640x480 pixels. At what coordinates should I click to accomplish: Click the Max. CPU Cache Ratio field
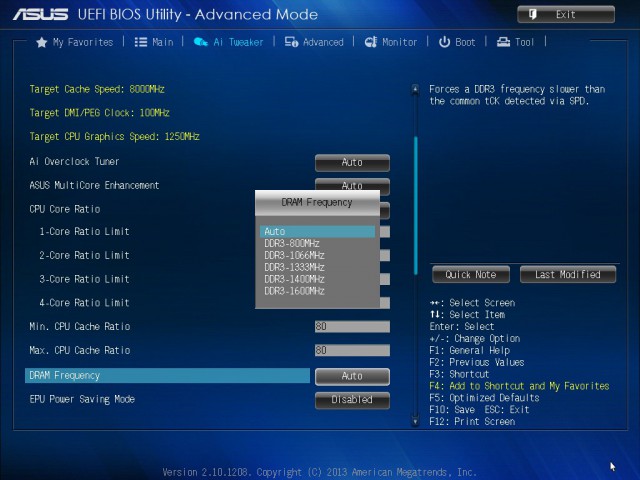[x=352, y=350]
